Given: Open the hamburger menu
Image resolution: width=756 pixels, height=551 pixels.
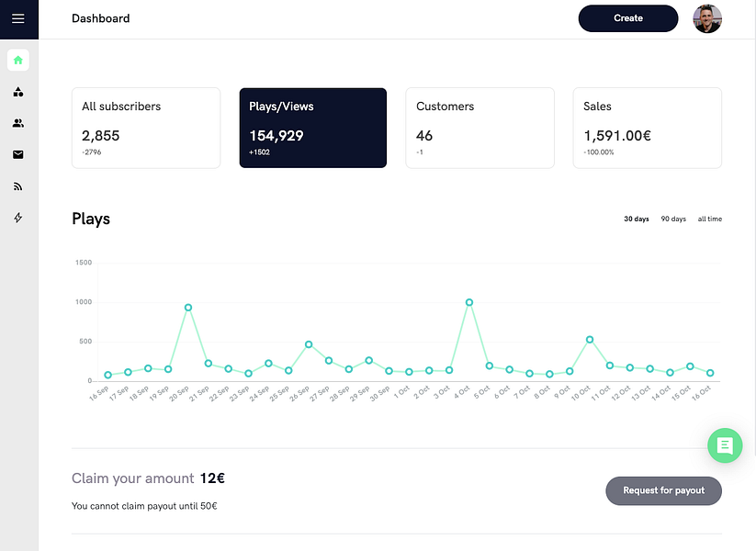Looking at the screenshot, I should click(x=18, y=18).
